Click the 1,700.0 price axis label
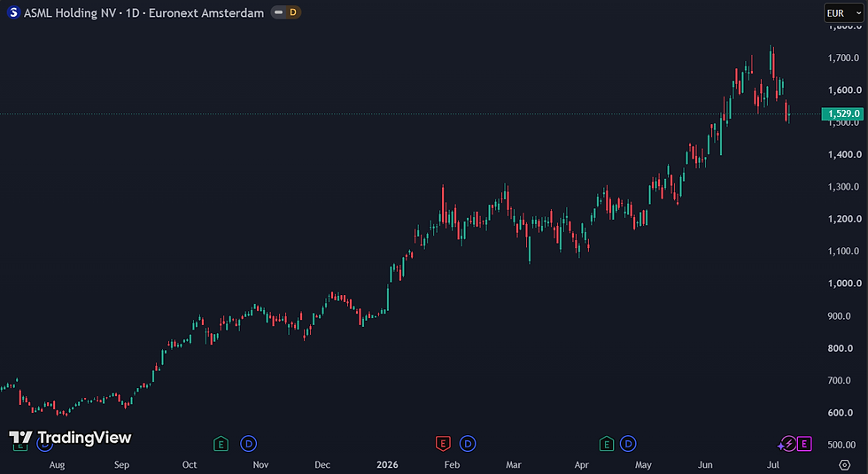The image size is (868, 474). pos(843,58)
